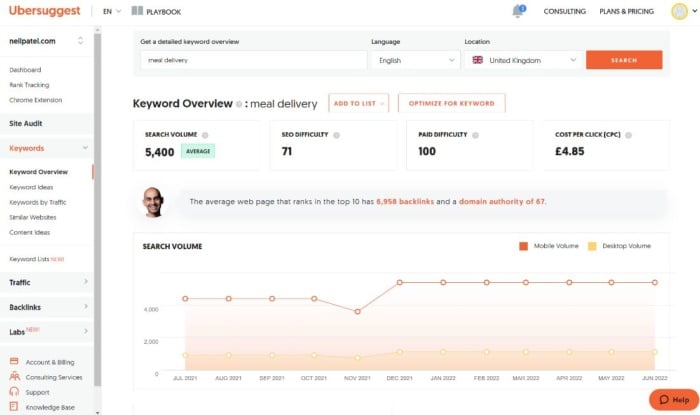Click the Average search volume badge
This screenshot has height=415, width=700.
click(198, 151)
